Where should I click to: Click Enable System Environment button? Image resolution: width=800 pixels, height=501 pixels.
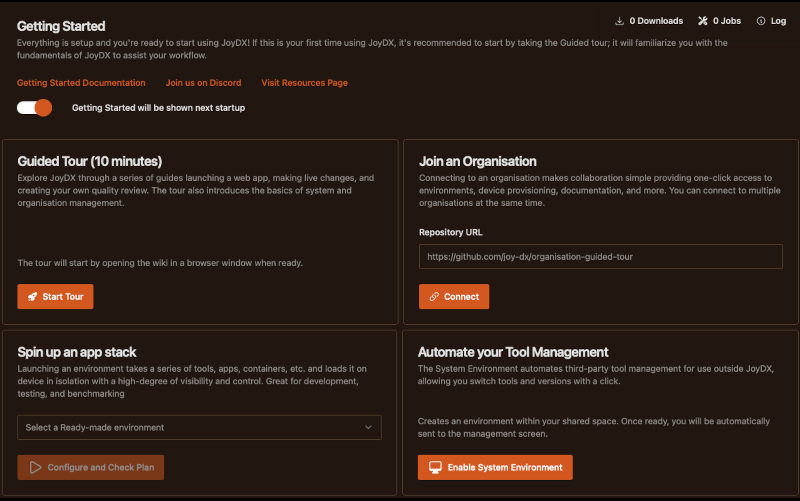click(495, 467)
